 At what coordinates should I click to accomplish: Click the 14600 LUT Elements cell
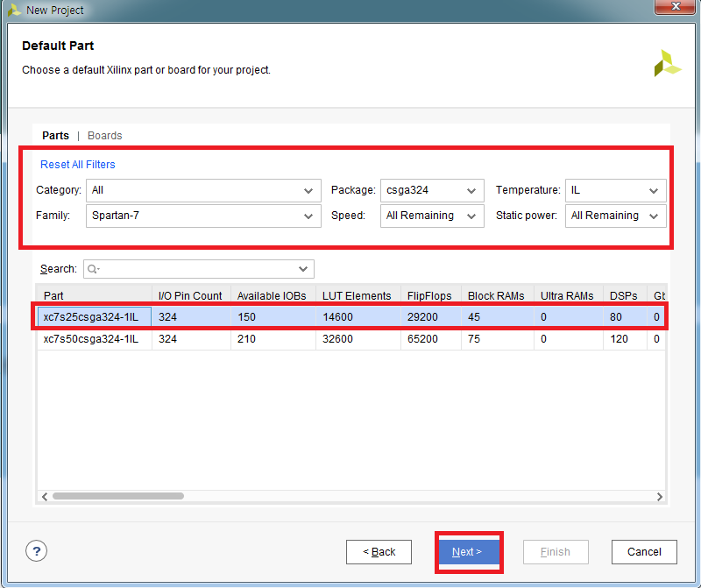[358, 317]
